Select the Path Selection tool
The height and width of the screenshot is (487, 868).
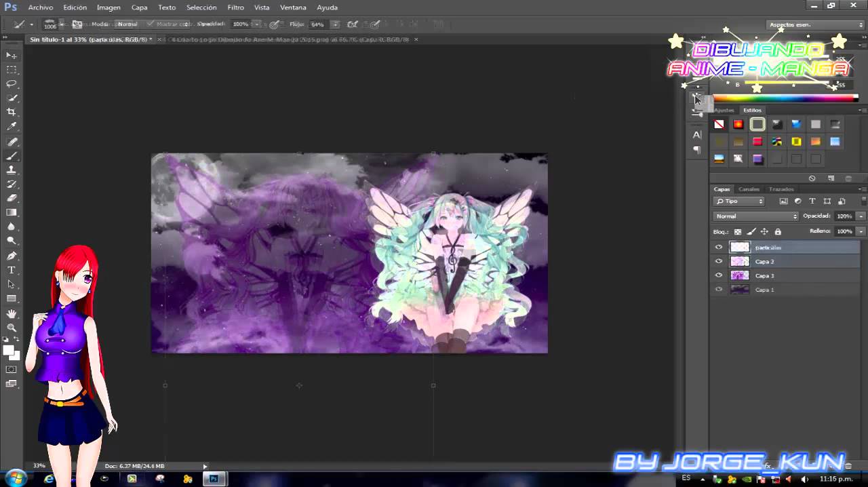click(x=12, y=285)
